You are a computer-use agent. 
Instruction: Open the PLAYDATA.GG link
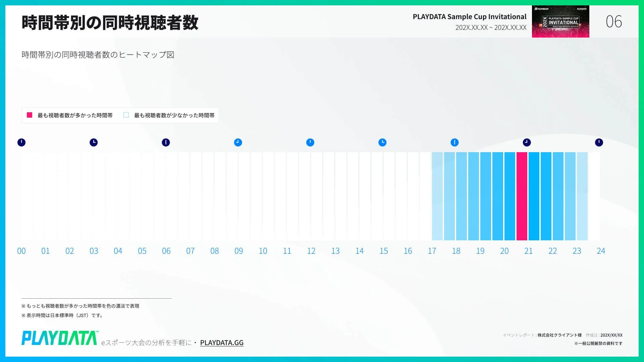(x=222, y=343)
